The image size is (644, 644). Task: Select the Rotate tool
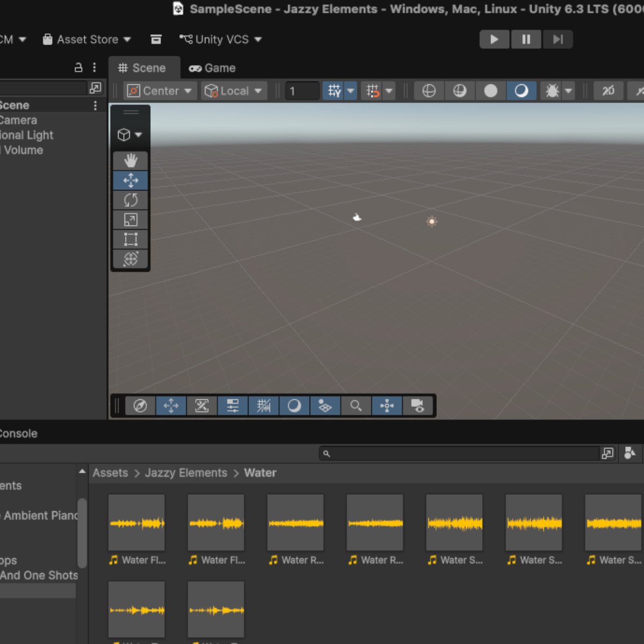[130, 200]
